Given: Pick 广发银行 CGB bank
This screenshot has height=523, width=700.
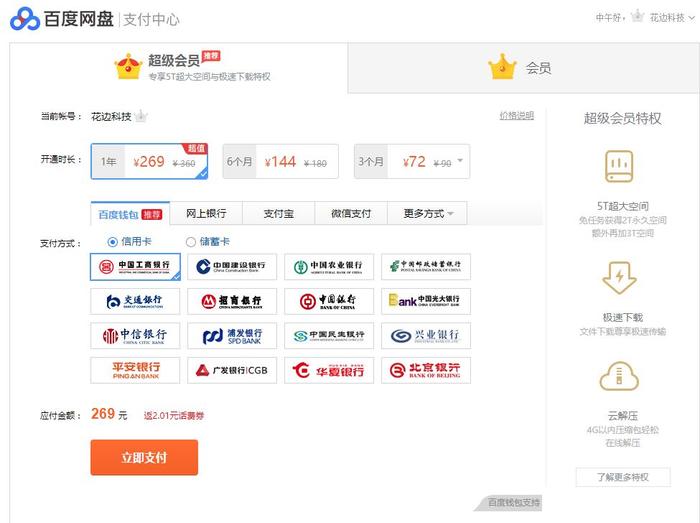Looking at the screenshot, I should (232, 370).
